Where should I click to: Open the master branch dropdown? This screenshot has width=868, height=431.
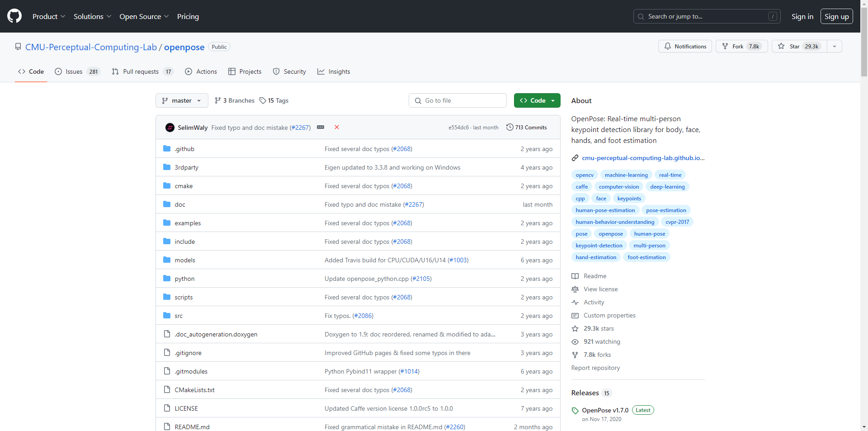[x=182, y=100]
